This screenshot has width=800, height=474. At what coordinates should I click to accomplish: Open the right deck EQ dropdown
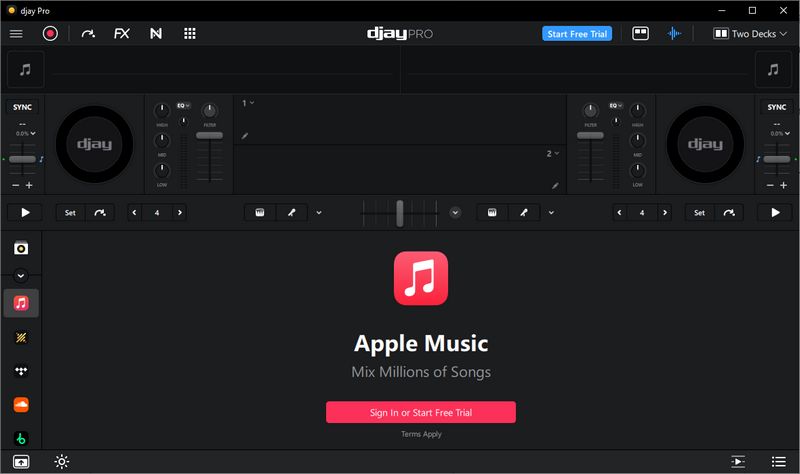tap(616, 106)
